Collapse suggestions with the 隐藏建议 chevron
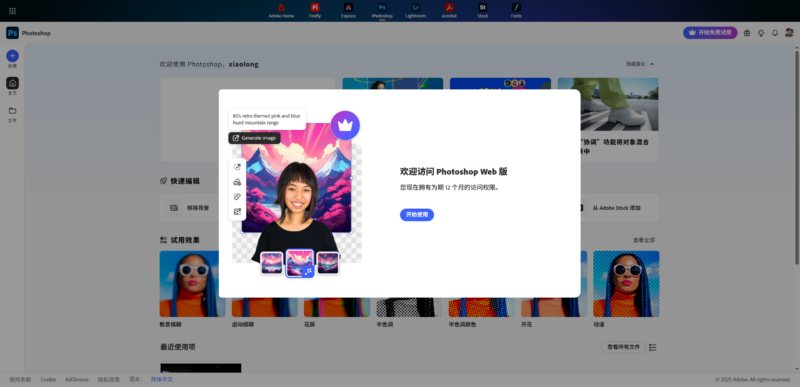This screenshot has width=800, height=387. 652,64
